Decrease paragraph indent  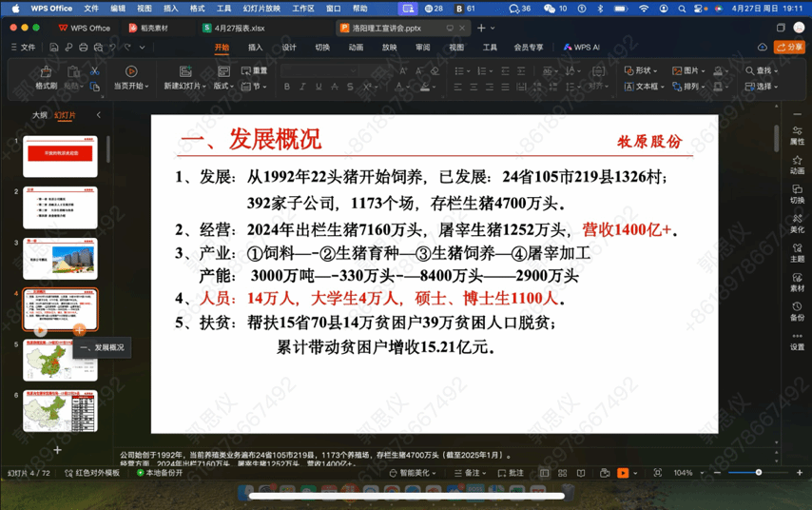506,71
